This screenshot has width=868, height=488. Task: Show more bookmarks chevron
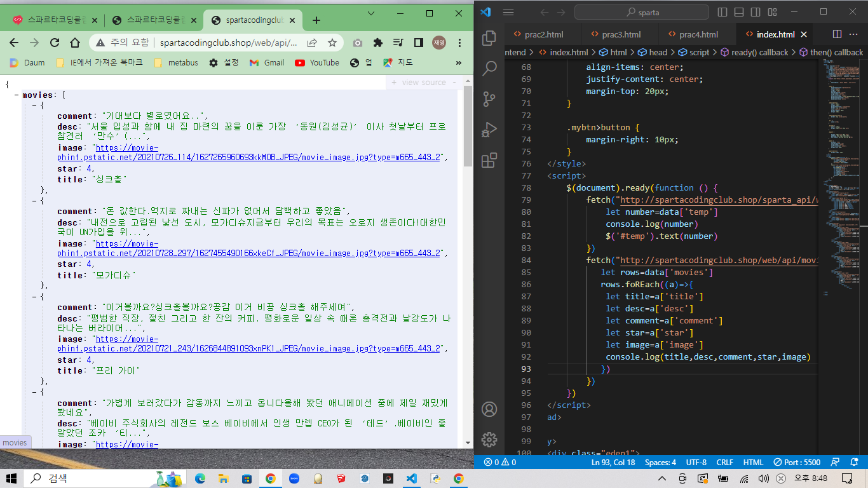(x=459, y=62)
